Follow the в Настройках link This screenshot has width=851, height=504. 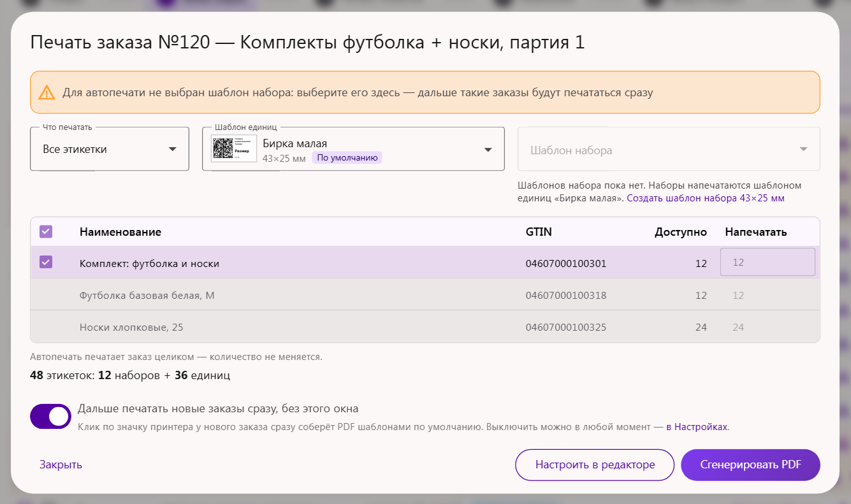(x=697, y=427)
